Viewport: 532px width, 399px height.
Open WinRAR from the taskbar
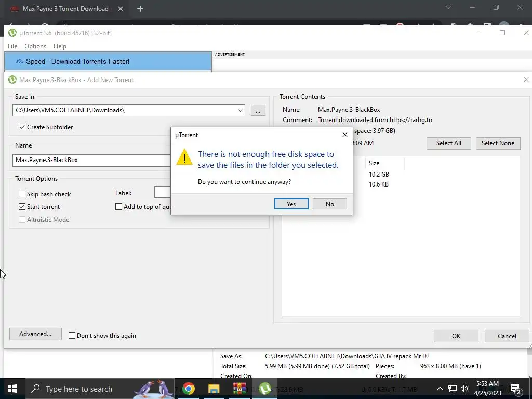[239, 389]
